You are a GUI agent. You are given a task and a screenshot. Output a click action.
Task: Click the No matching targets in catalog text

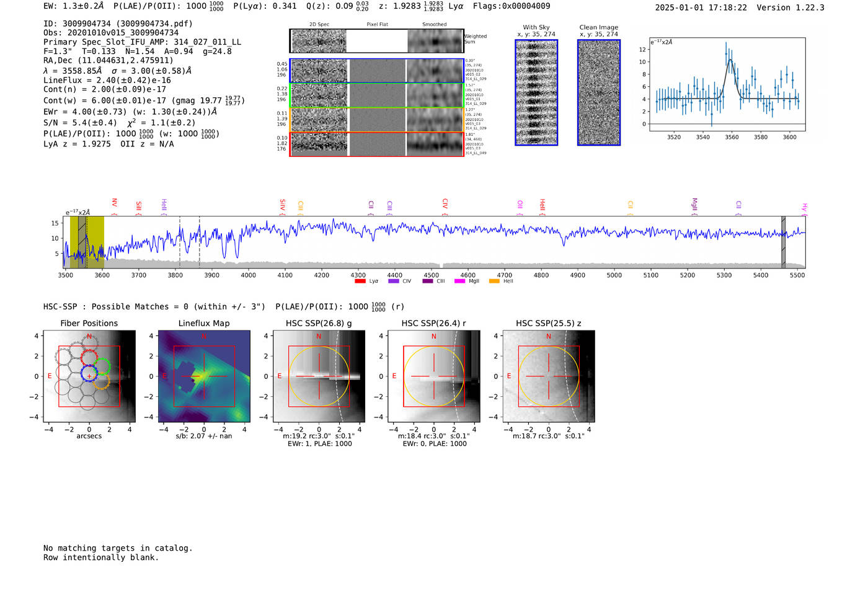tap(118, 548)
